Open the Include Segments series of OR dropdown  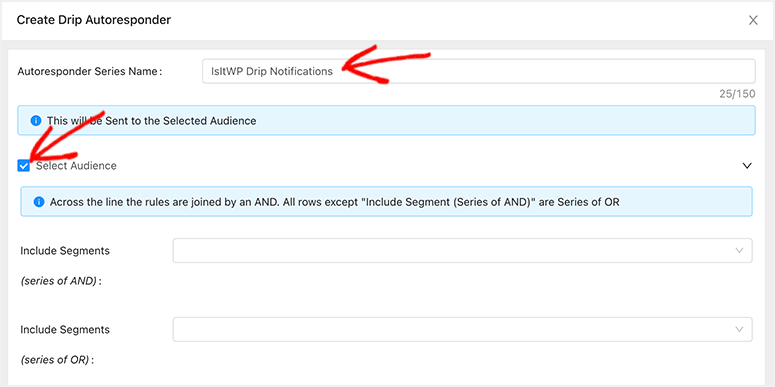462,329
